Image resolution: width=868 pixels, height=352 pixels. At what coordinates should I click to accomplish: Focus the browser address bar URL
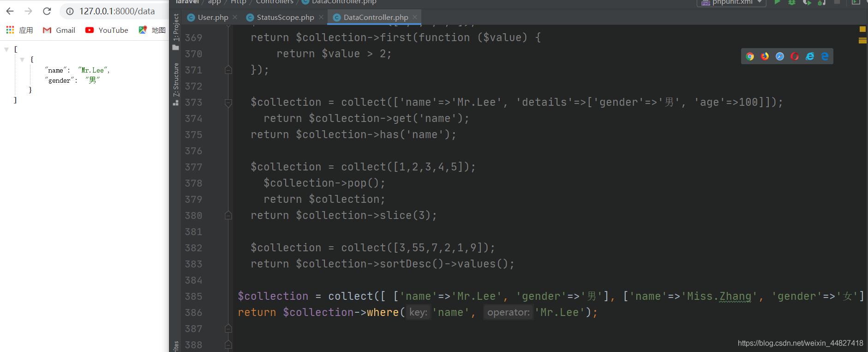(117, 11)
